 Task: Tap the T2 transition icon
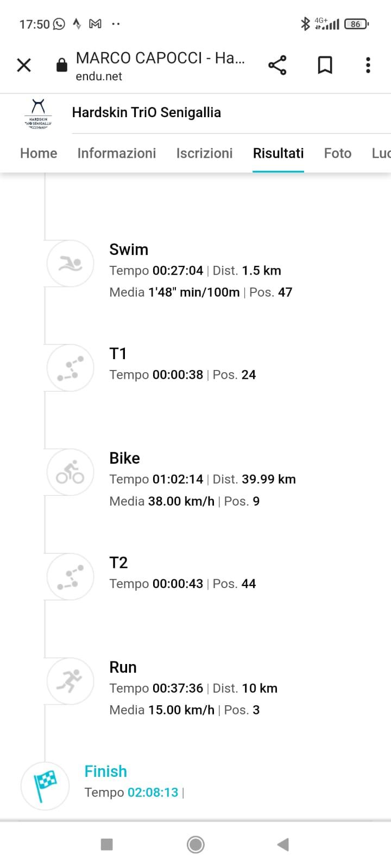pyautogui.click(x=71, y=577)
